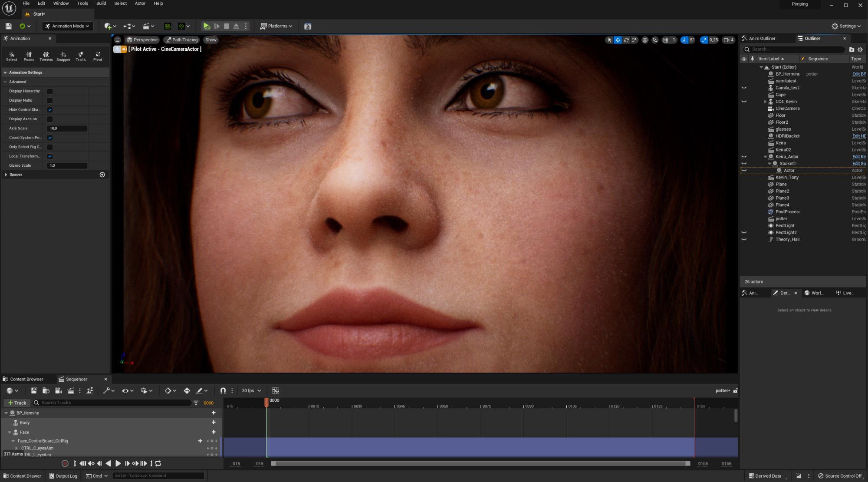Switch to the Anim Outliner tab
The width and height of the screenshot is (868, 482).
click(762, 39)
